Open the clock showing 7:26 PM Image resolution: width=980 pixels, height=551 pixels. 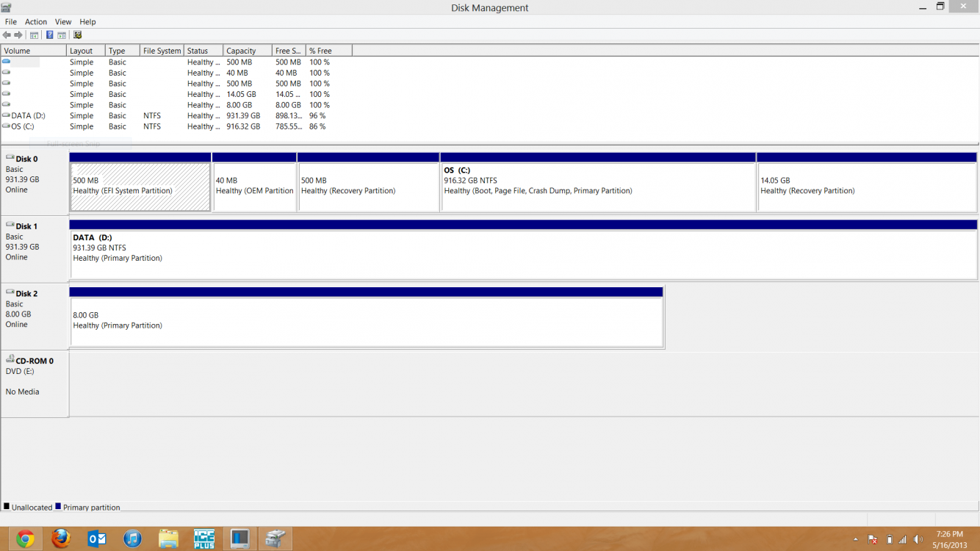pyautogui.click(x=950, y=539)
